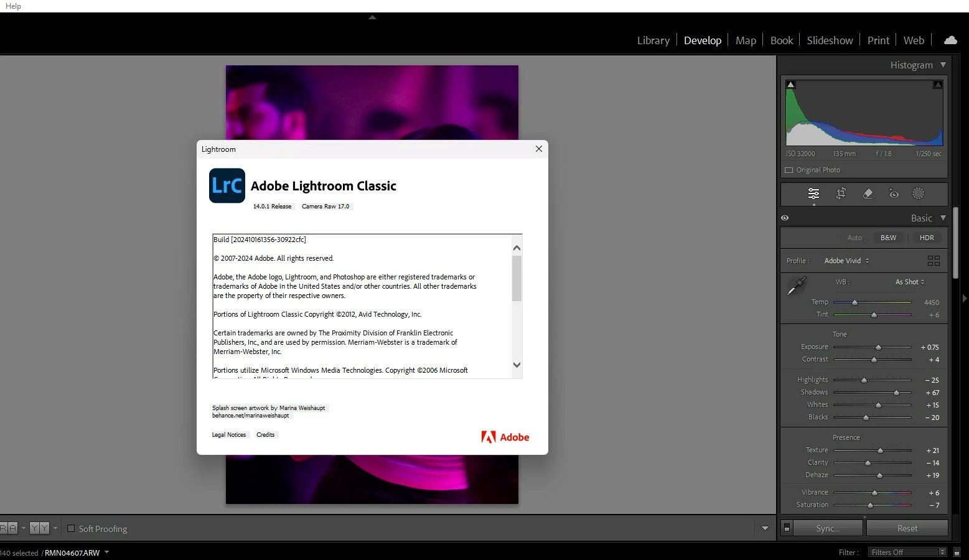Click the Reference view R|A button
Image resolution: width=969 pixels, height=560 pixels.
pyautogui.click(x=9, y=528)
